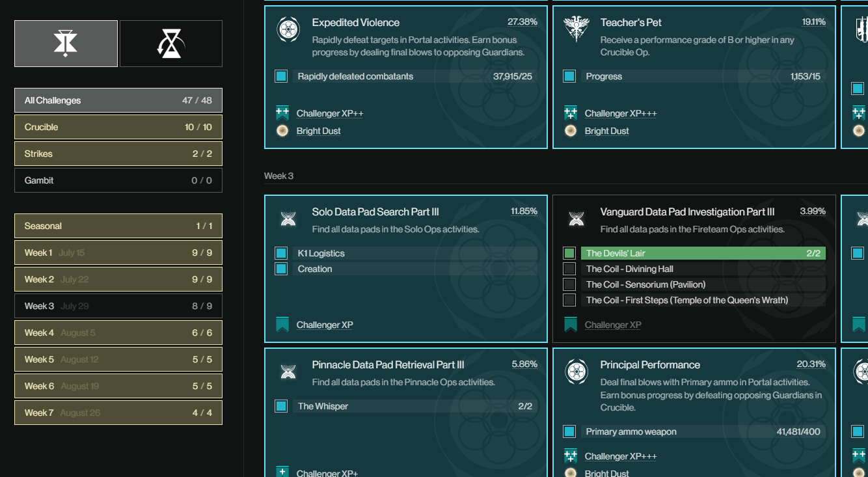Switch to the rotating hourglass icon tab
This screenshot has width=868, height=477.
coord(171,44)
